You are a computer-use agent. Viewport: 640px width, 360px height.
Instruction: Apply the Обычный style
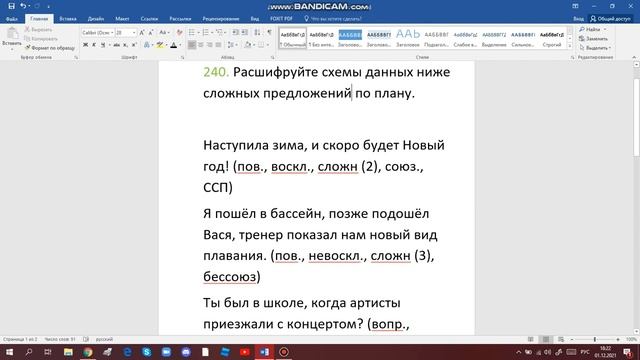(x=293, y=38)
